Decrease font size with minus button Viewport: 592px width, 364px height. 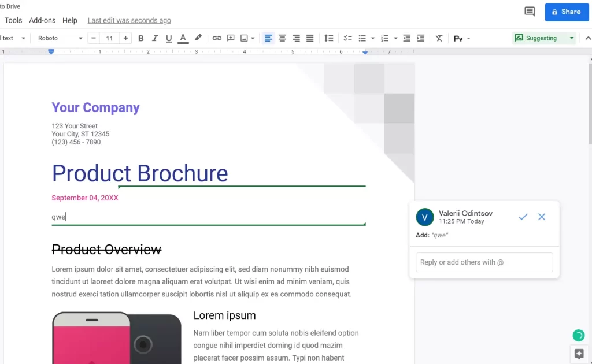93,38
